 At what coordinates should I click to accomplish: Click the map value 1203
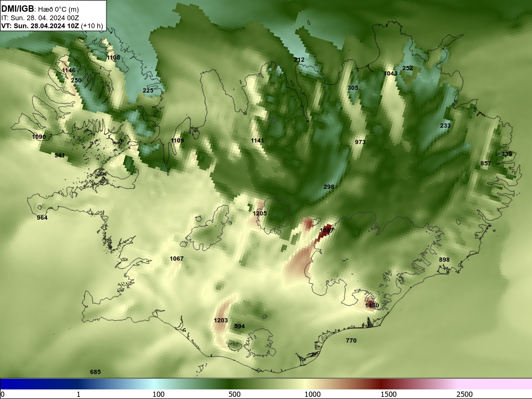pyautogui.click(x=221, y=320)
